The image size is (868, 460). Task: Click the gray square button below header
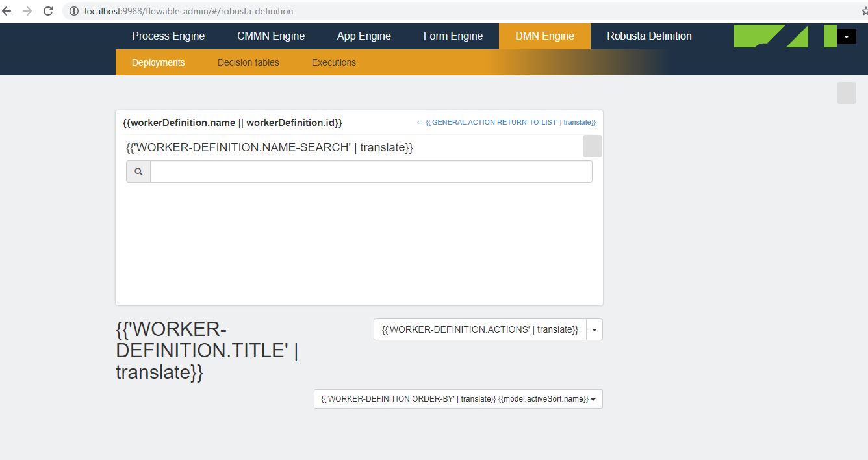click(846, 93)
